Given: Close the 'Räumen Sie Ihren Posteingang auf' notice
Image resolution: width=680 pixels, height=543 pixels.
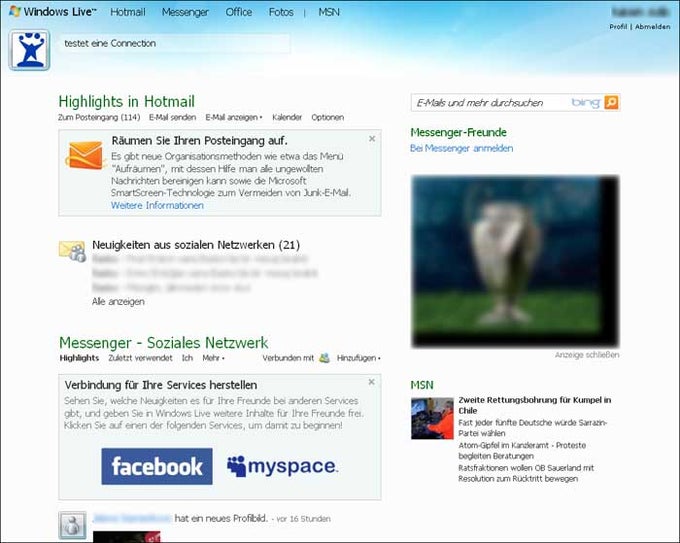Looking at the screenshot, I should [x=372, y=139].
